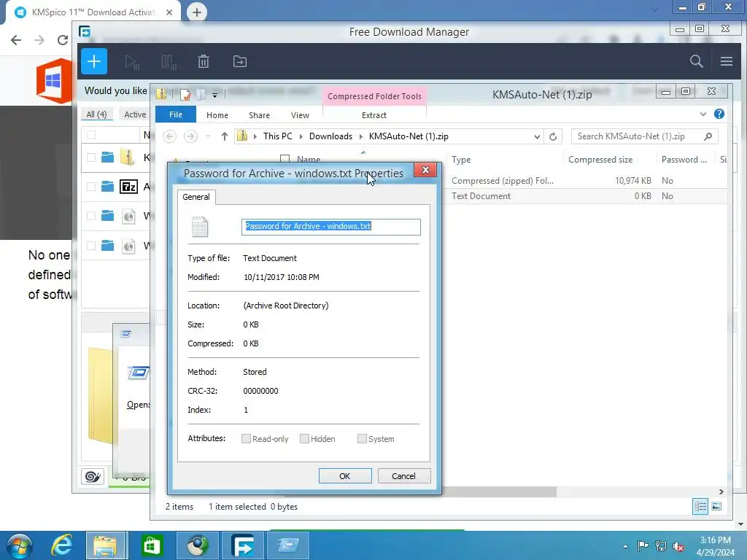Click the forward arrow in the Explorer window
The image size is (747, 560).
(x=190, y=136)
